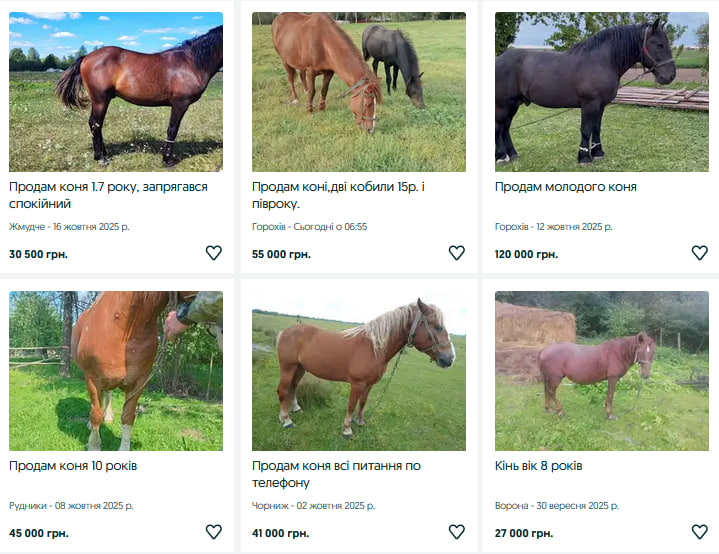The height and width of the screenshot is (554, 719).
Task: Open listing 'Продам коня 10 років'
Action: point(73,466)
